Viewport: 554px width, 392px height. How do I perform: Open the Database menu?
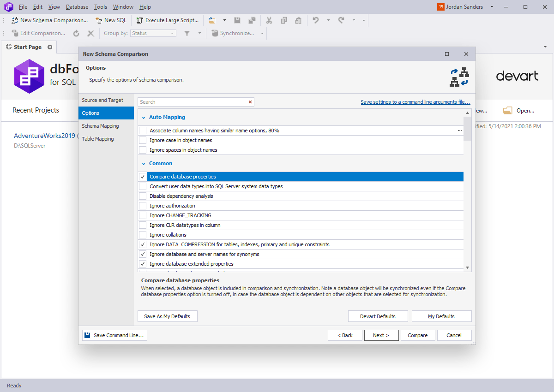(x=77, y=6)
